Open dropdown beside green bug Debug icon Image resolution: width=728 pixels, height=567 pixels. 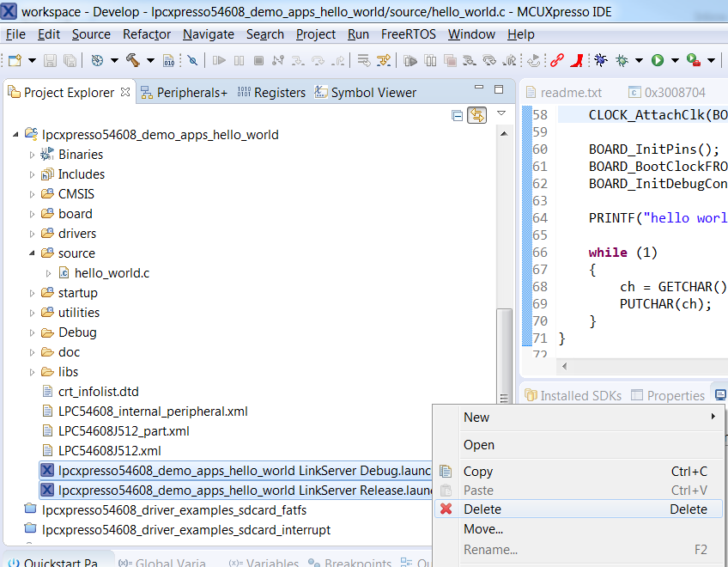(x=639, y=60)
